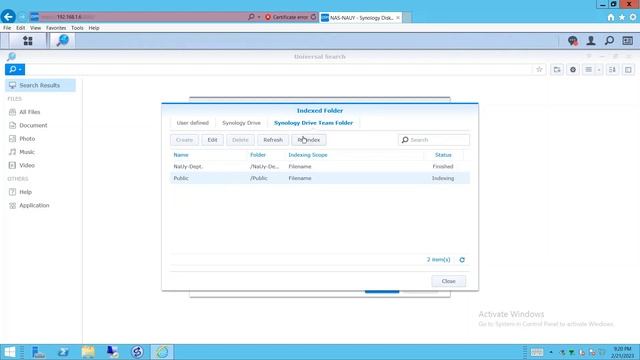Open PowerShell from the taskbar
Screen dimensions: 640x360
(63, 352)
